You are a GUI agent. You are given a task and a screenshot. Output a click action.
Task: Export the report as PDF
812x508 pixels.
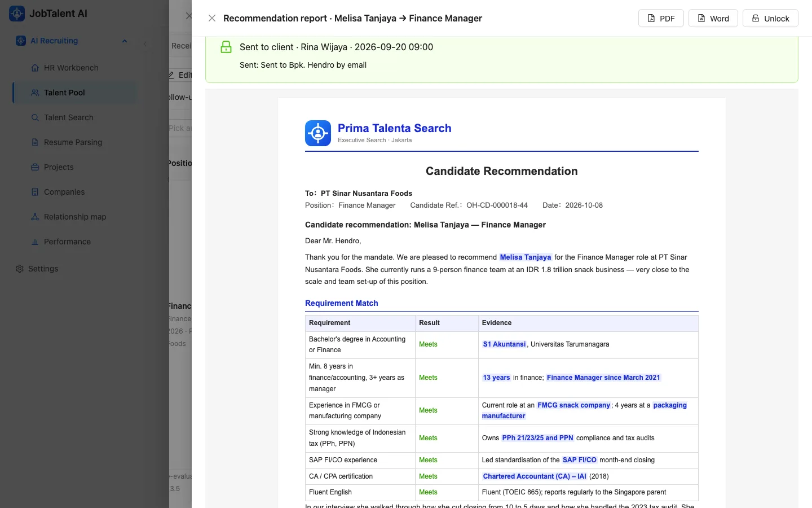click(x=661, y=18)
